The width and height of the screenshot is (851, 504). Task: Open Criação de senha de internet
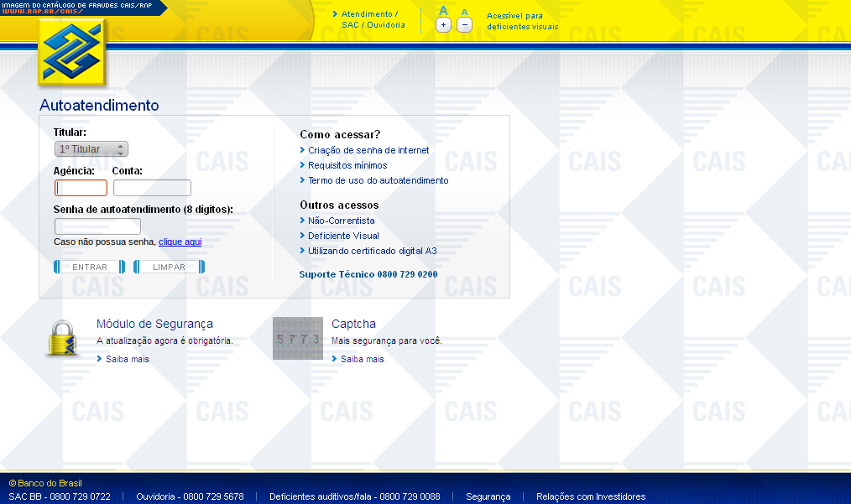[x=368, y=150]
